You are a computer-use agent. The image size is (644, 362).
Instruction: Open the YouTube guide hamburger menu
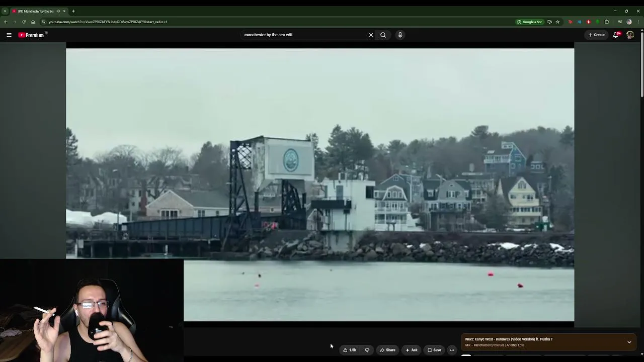(9, 35)
